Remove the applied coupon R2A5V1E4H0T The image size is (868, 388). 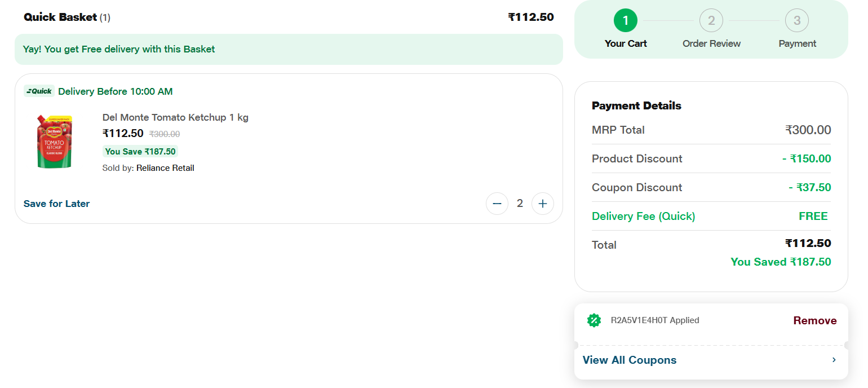[x=814, y=321]
